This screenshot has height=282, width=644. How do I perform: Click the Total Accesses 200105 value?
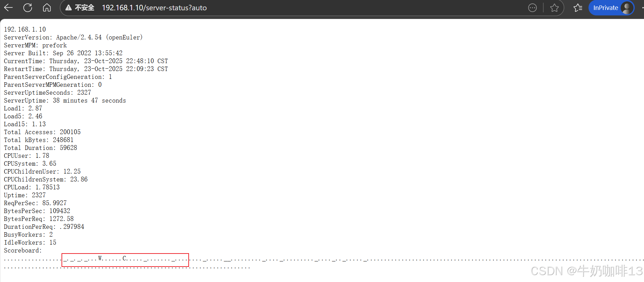(70, 132)
